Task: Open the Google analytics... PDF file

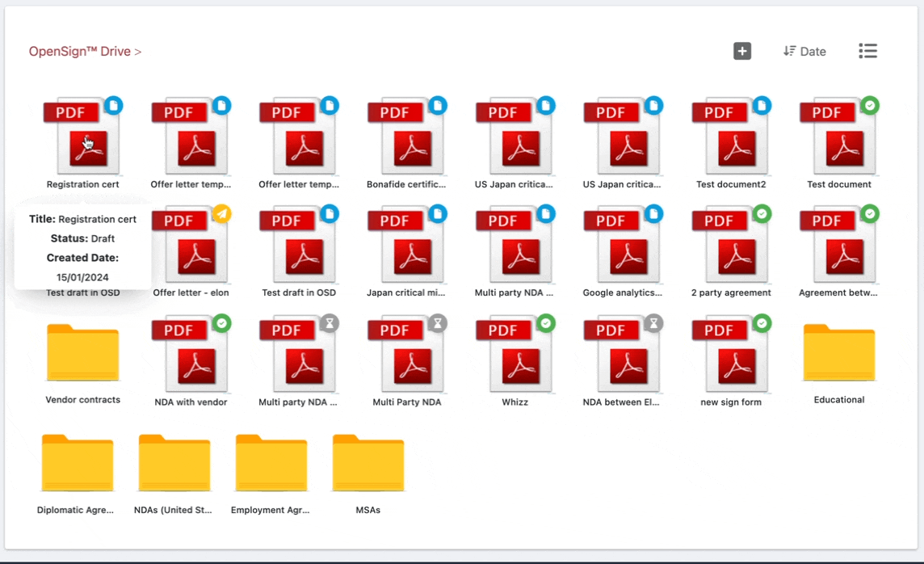Action: [623, 245]
